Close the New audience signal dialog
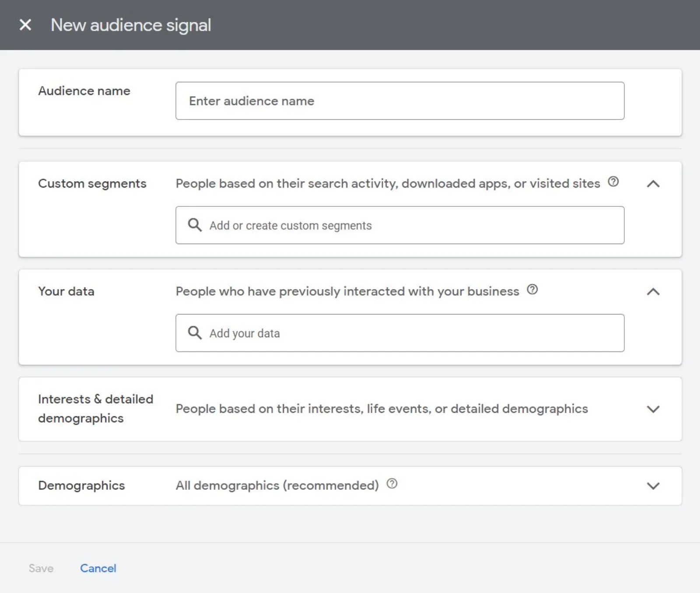Viewport: 700px width, 593px height. click(25, 25)
